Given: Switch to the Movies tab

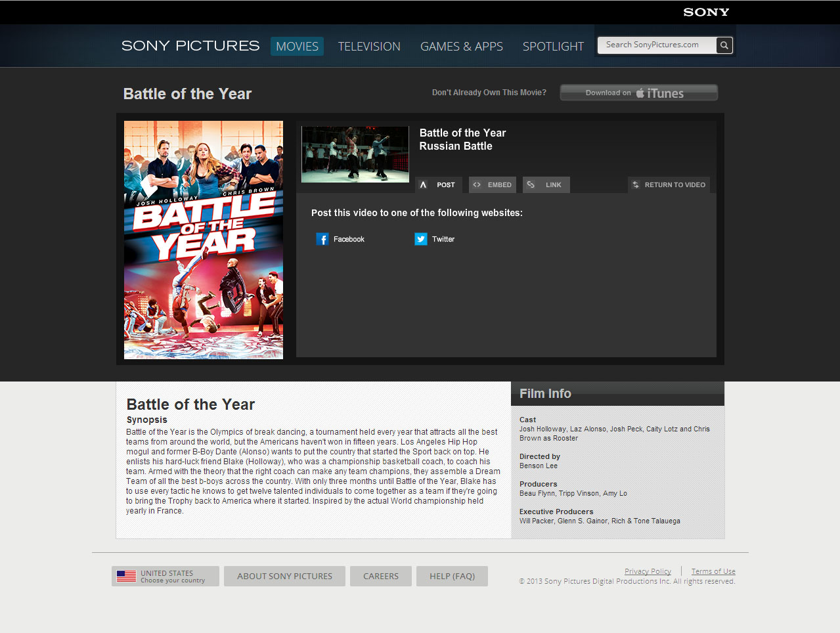Looking at the screenshot, I should (x=297, y=47).
